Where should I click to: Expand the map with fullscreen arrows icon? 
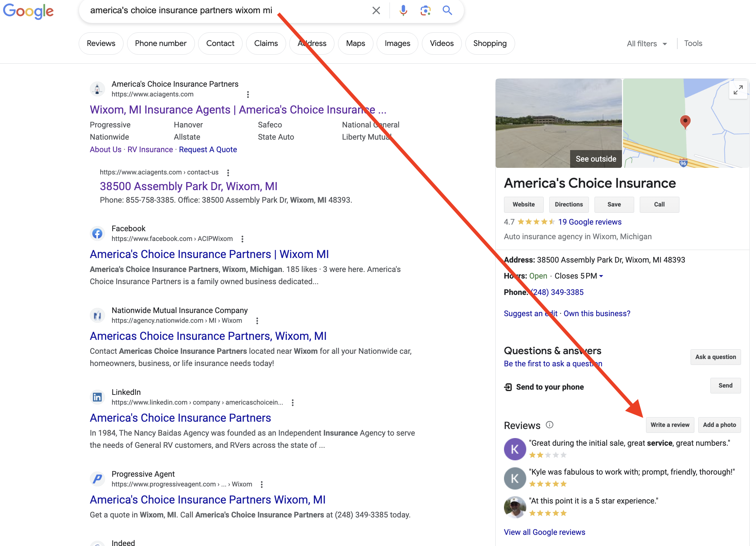(x=738, y=90)
